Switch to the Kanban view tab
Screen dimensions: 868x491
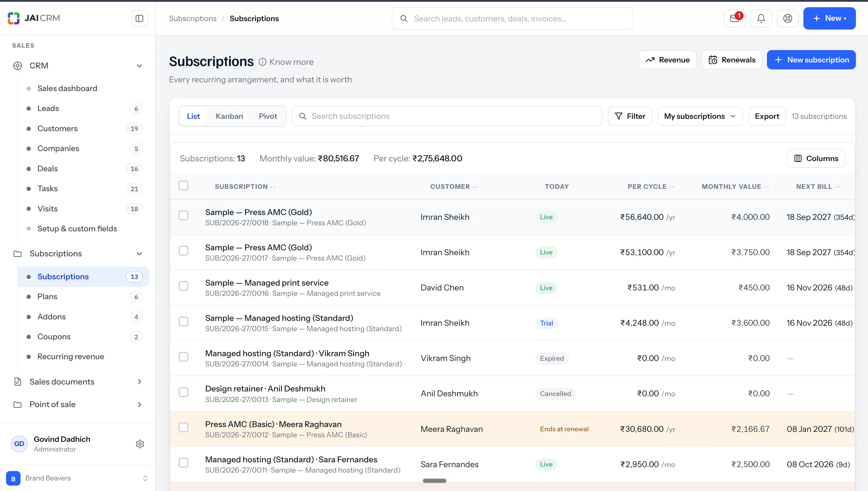pyautogui.click(x=229, y=116)
